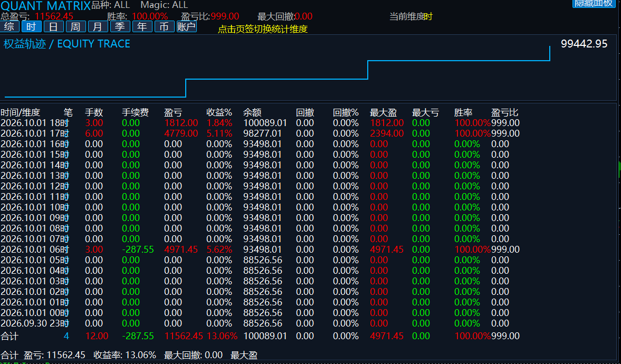Screen dimensions: 621x364
Task: Click fee cell -287.55 in 06时 row
Action: pyautogui.click(x=138, y=250)
